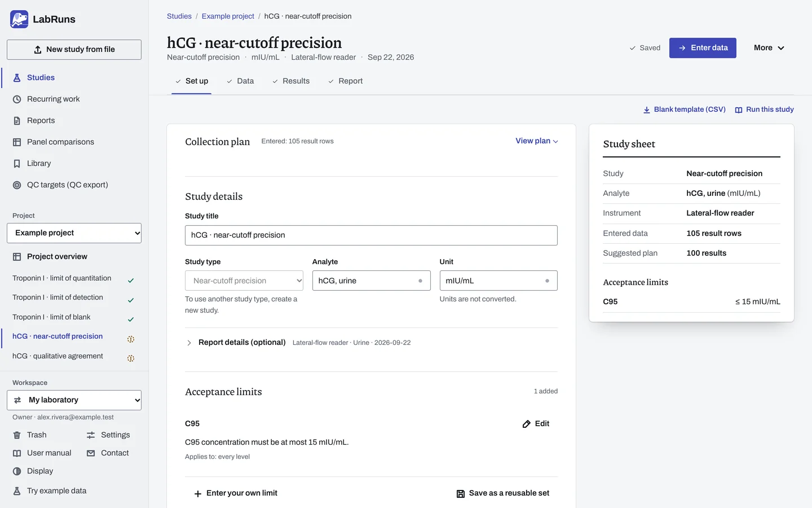Click the LabRuns logo icon
The width and height of the screenshot is (812, 508).
19,19
